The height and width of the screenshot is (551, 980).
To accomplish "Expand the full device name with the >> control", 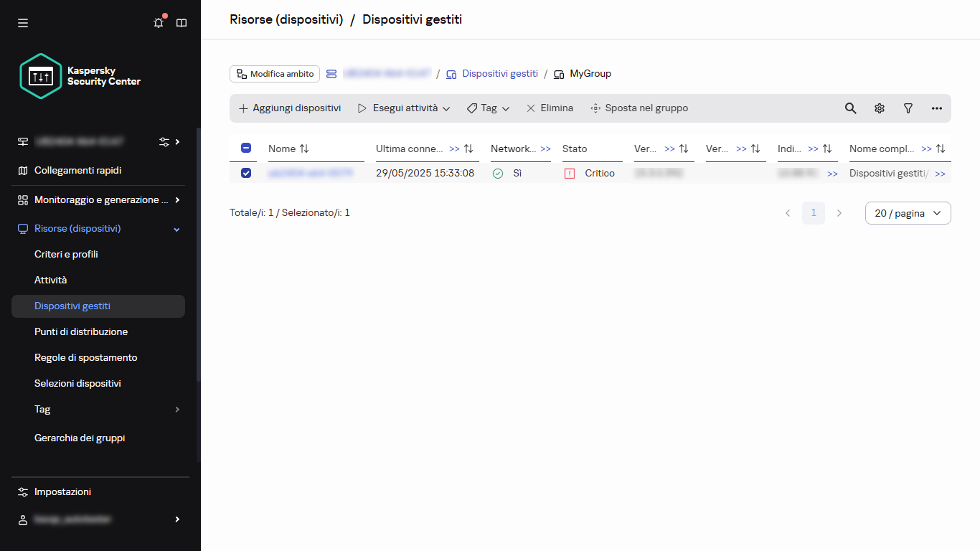I will (940, 173).
